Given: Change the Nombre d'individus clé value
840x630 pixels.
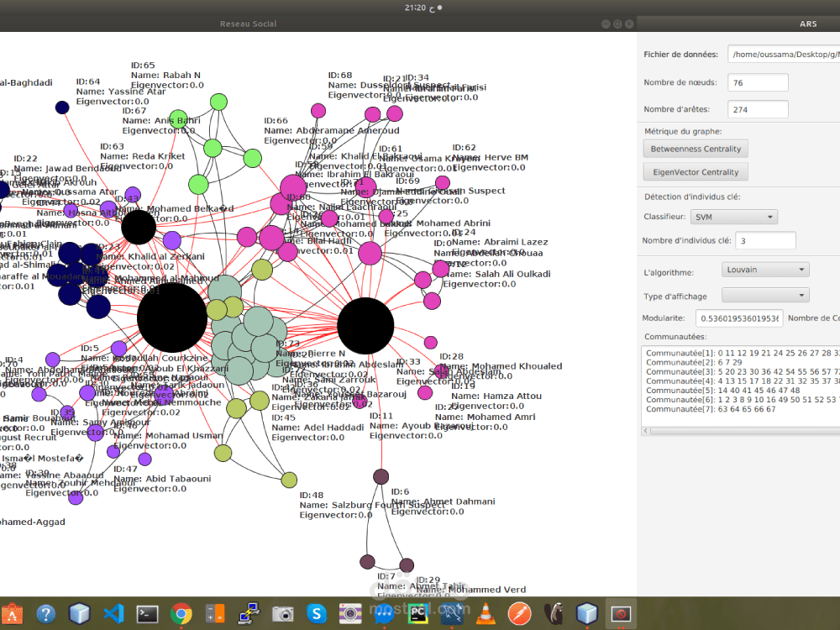Looking at the screenshot, I should click(x=765, y=239).
